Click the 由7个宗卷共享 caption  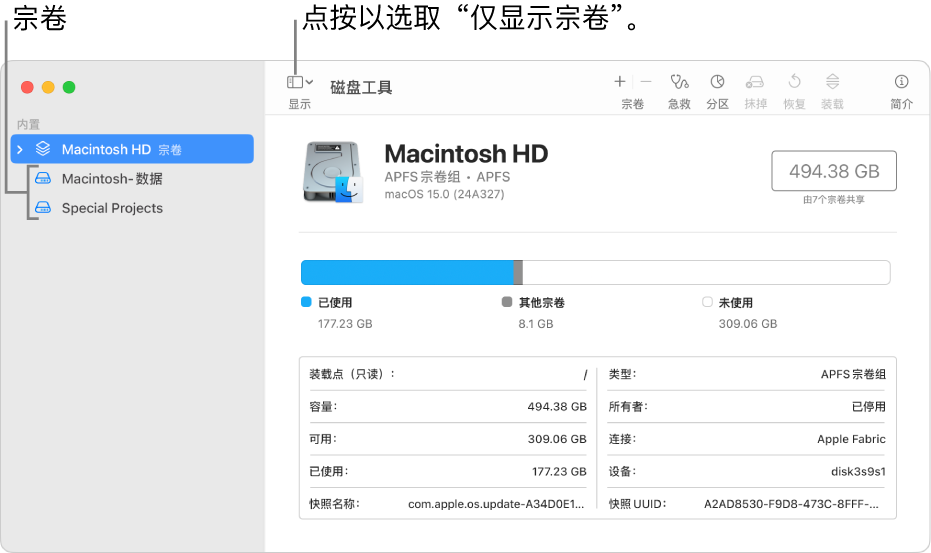coord(834,200)
